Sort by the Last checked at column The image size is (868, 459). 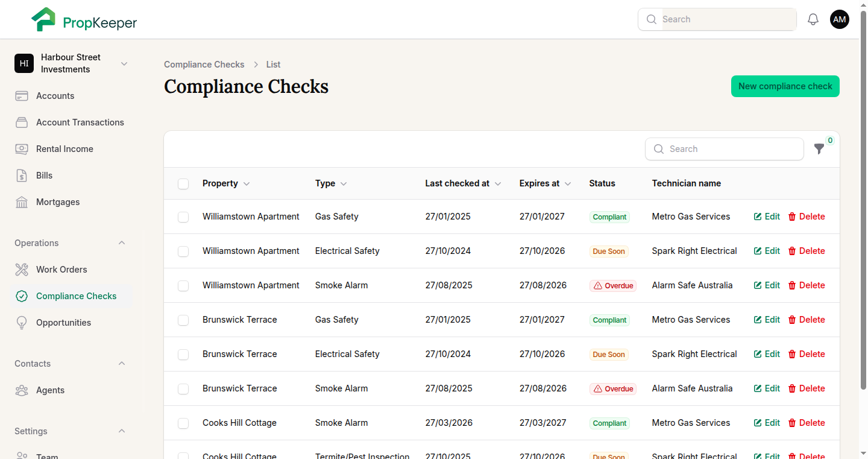(463, 183)
